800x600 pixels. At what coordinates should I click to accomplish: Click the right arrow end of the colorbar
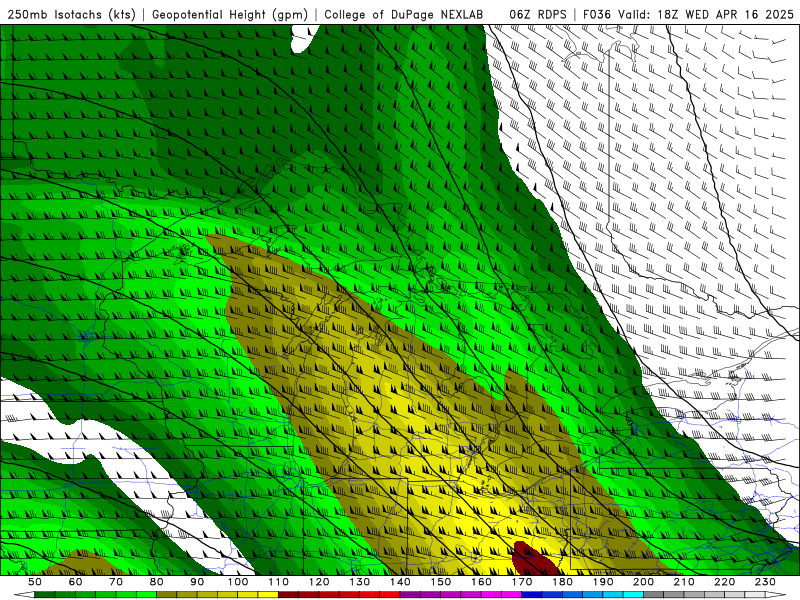point(776,595)
